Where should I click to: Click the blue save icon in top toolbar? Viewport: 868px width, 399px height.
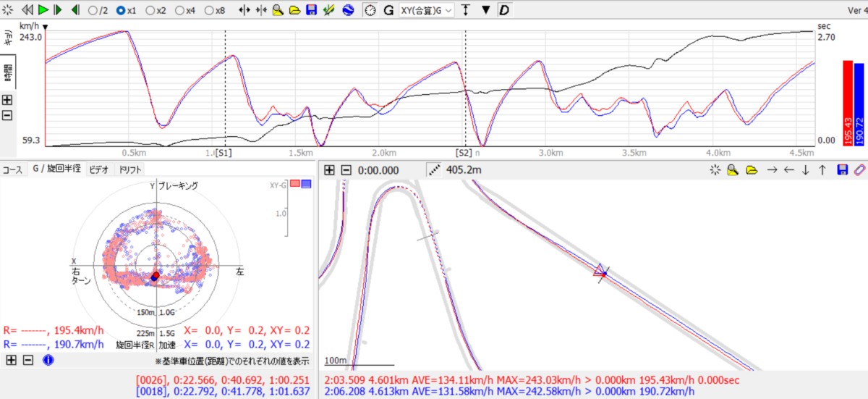311,11
